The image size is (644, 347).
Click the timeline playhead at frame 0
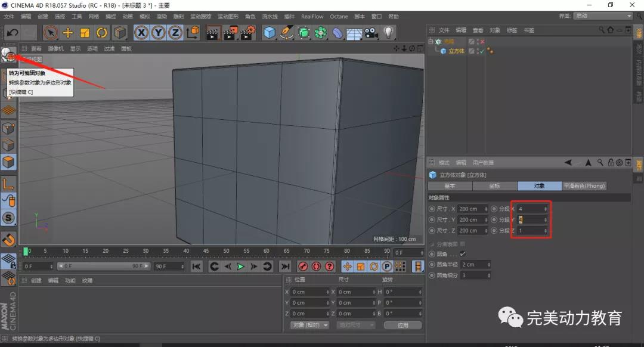pyautogui.click(x=26, y=252)
